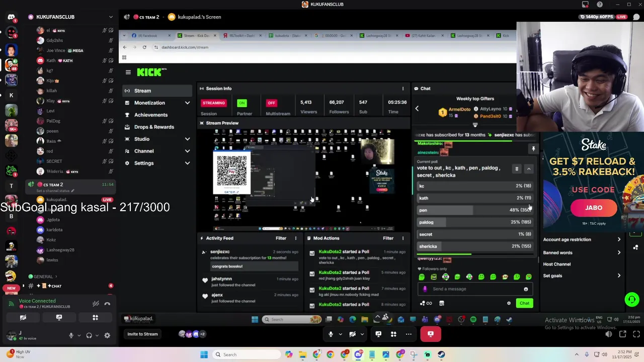Expand the top gifters list
This screenshot has width=644, height=362.
(x=475, y=125)
